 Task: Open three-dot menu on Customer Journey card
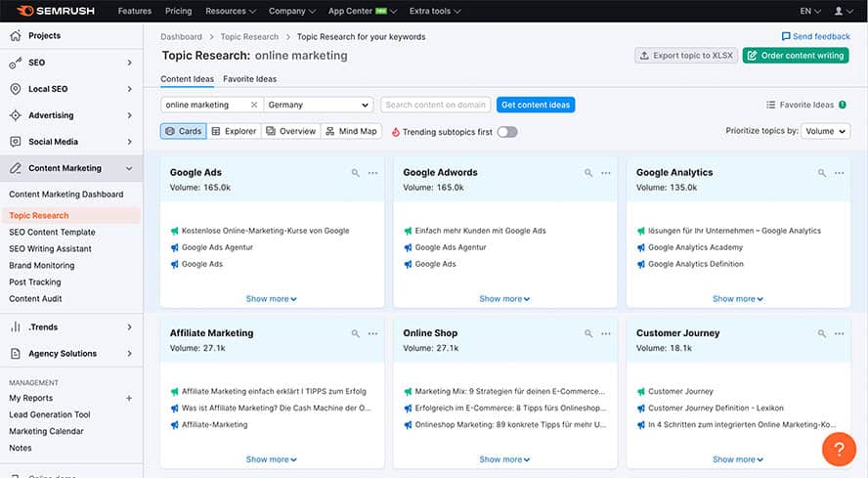[x=840, y=333]
